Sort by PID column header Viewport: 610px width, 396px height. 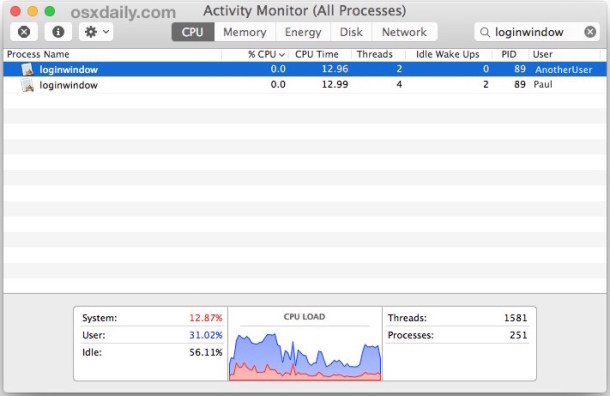(x=509, y=54)
